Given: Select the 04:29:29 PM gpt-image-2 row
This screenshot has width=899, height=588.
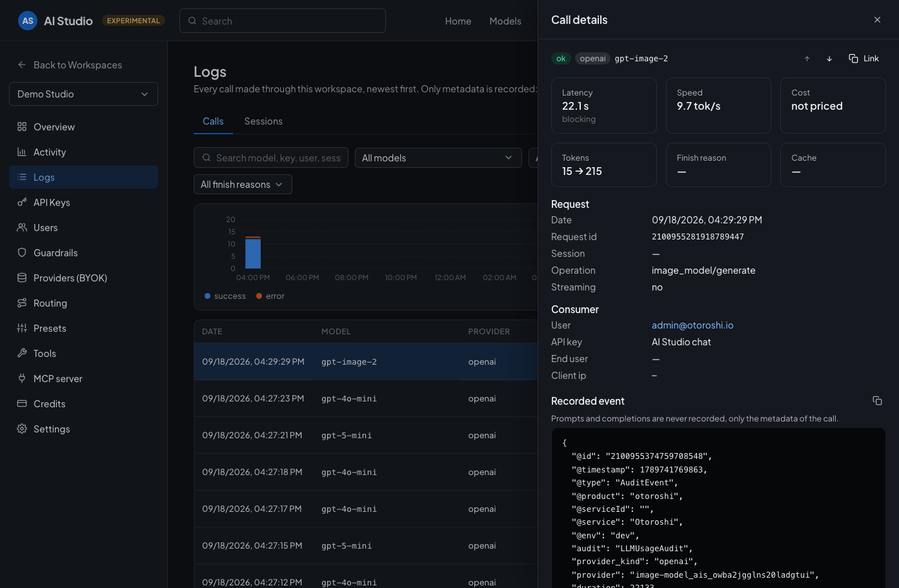Looking at the screenshot, I should [x=366, y=361].
